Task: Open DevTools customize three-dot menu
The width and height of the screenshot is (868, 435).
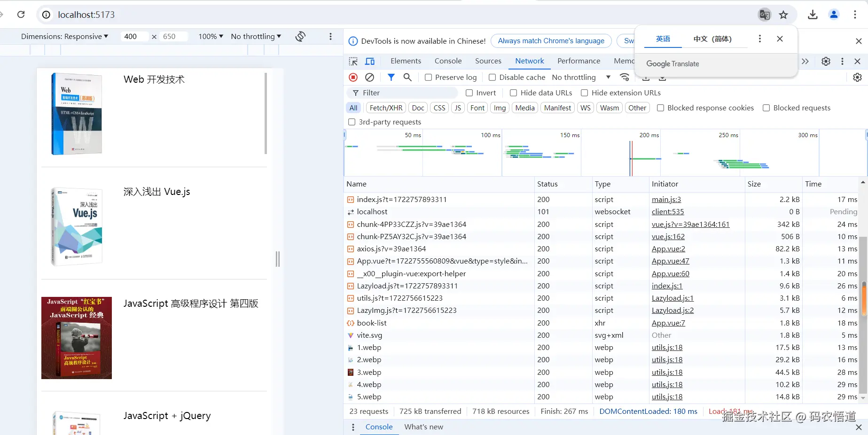Action: [x=842, y=61]
